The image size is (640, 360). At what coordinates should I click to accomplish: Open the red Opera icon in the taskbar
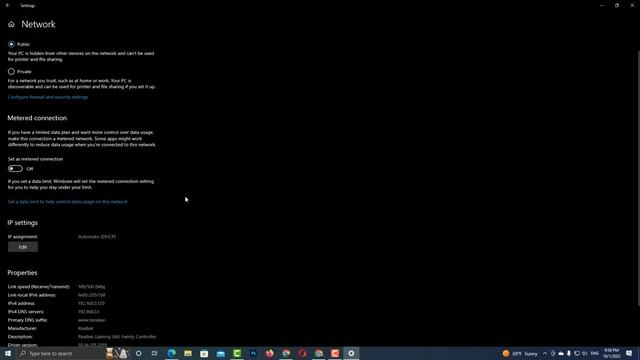coord(302,353)
